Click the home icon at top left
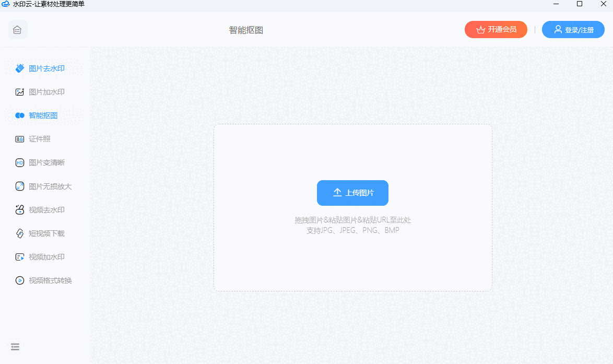The width and height of the screenshot is (613, 364). coord(17,29)
